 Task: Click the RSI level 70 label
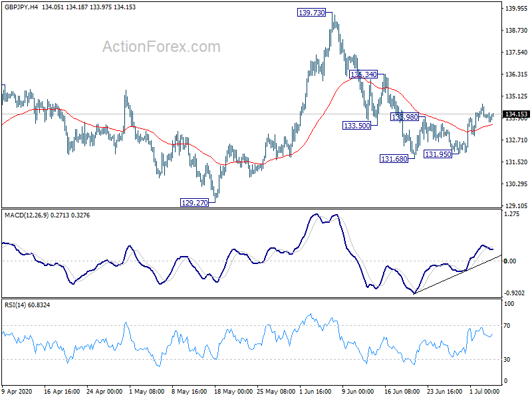(507, 326)
